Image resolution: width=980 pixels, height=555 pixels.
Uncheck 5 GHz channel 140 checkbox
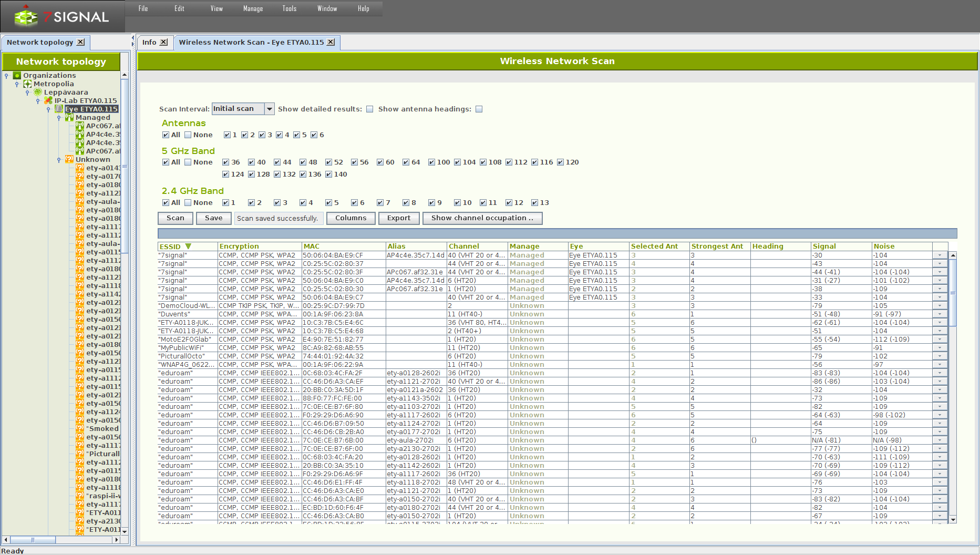point(329,174)
